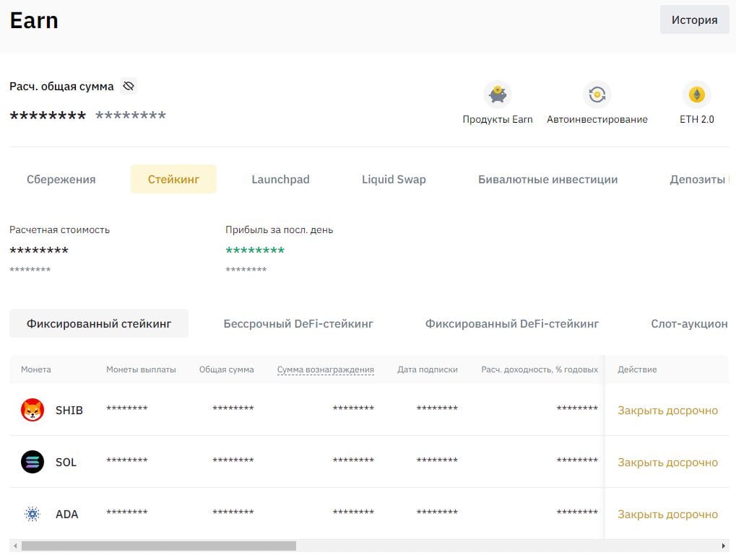The height and width of the screenshot is (560, 736).
Task: Select the Стейкинг tab
Action: 173,179
